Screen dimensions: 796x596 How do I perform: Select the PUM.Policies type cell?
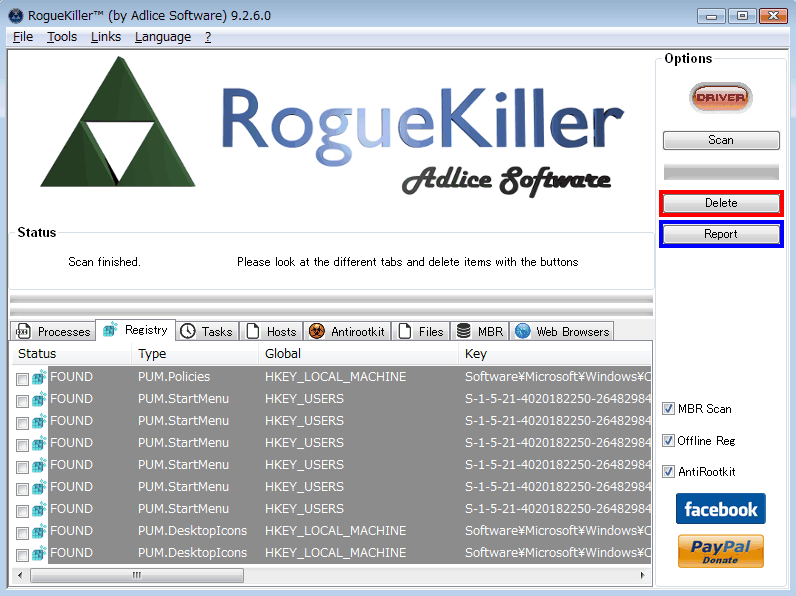(x=174, y=377)
